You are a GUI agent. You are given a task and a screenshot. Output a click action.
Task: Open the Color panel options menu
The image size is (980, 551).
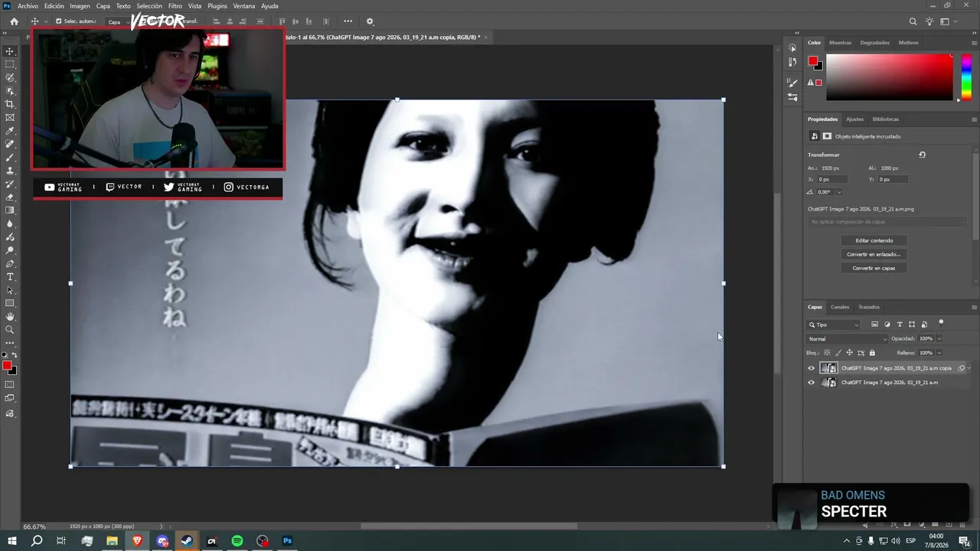974,43
